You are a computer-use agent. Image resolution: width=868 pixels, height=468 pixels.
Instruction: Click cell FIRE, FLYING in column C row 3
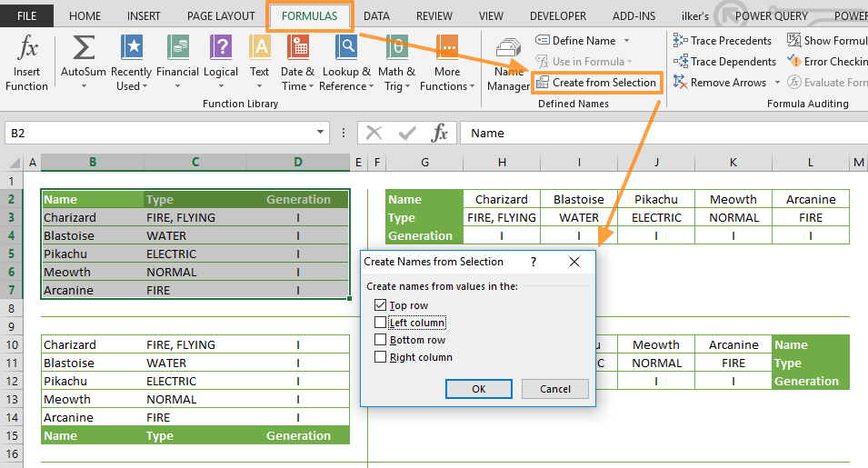(x=195, y=217)
